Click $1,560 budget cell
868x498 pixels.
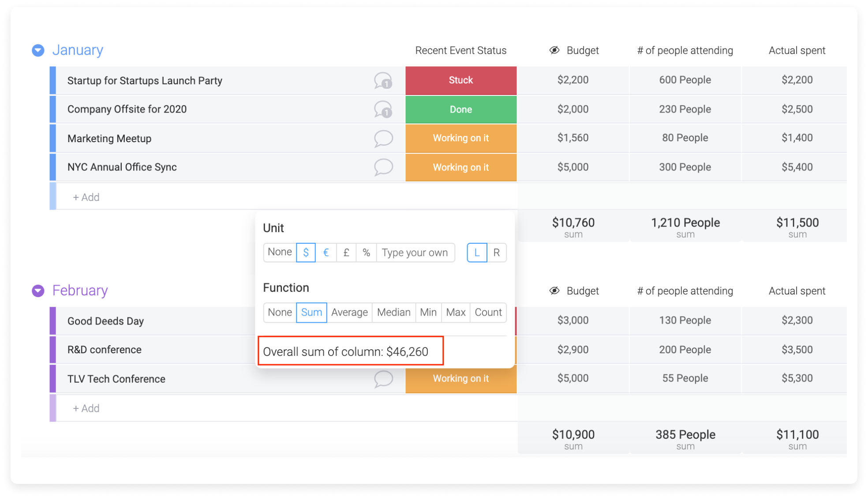[x=573, y=138]
